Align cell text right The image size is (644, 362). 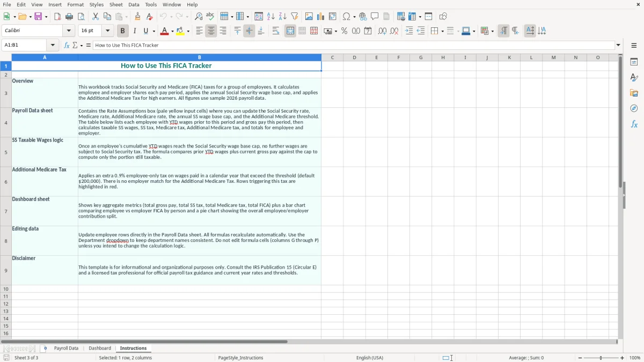tap(223, 31)
